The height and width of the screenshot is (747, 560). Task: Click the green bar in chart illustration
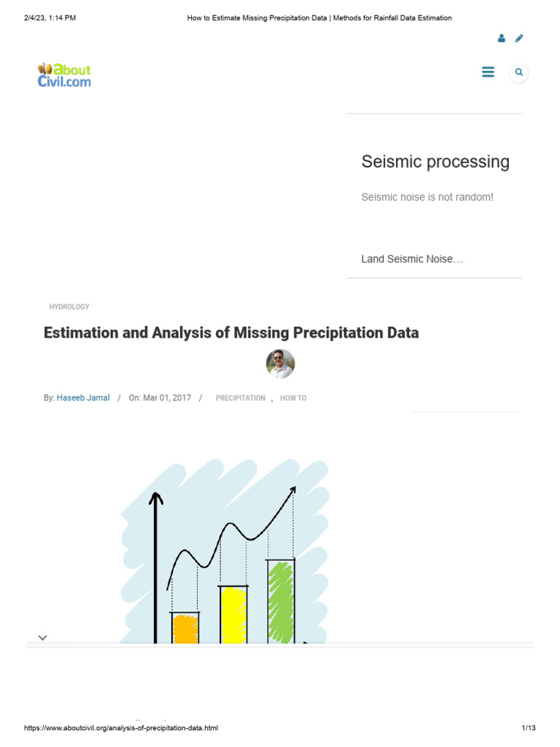click(281, 601)
